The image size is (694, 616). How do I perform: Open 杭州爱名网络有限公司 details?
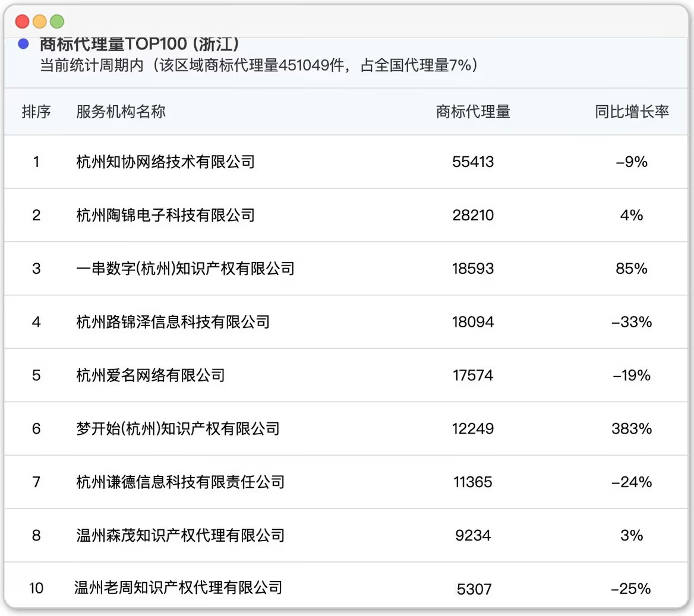click(150, 375)
